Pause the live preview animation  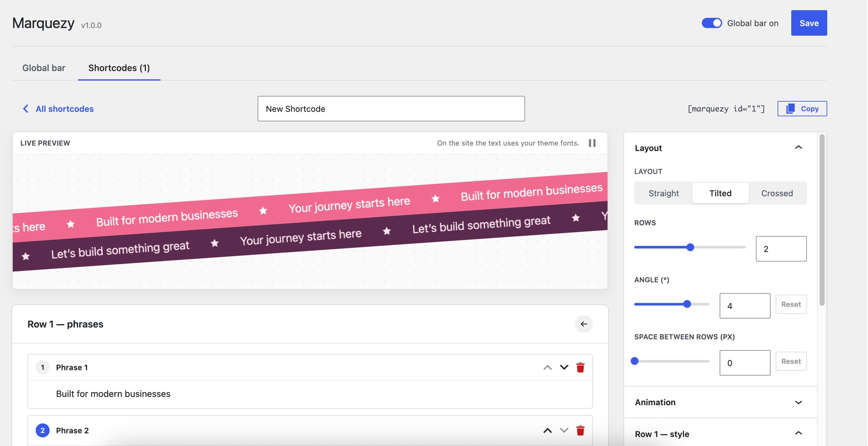click(592, 143)
